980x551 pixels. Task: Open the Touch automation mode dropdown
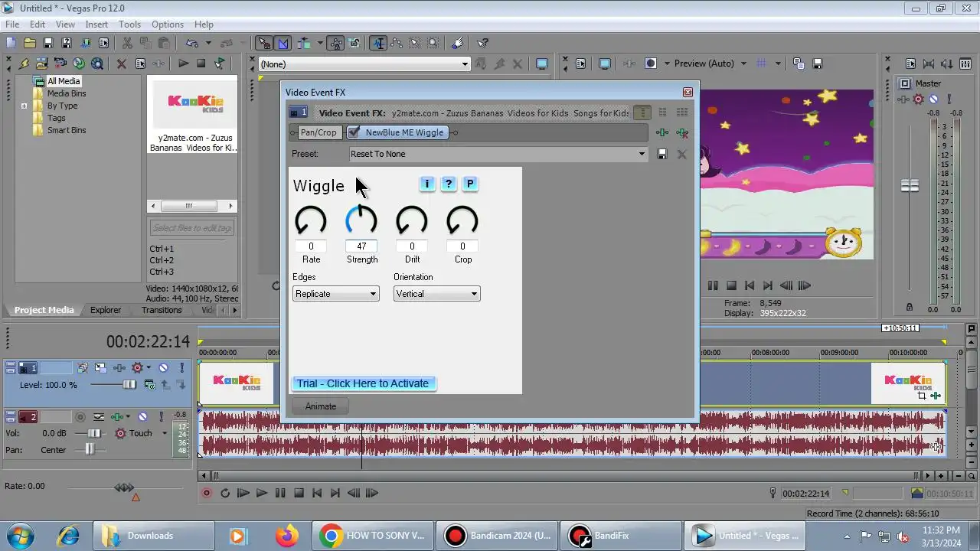pos(164,433)
